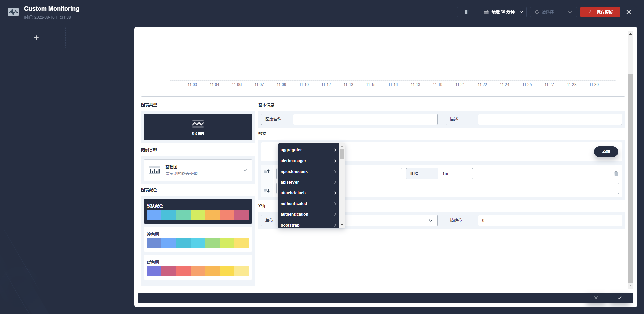644x314 pixels.
Task: Open the 最近 30 分钟 time range dropdown
Action: pyautogui.click(x=503, y=12)
